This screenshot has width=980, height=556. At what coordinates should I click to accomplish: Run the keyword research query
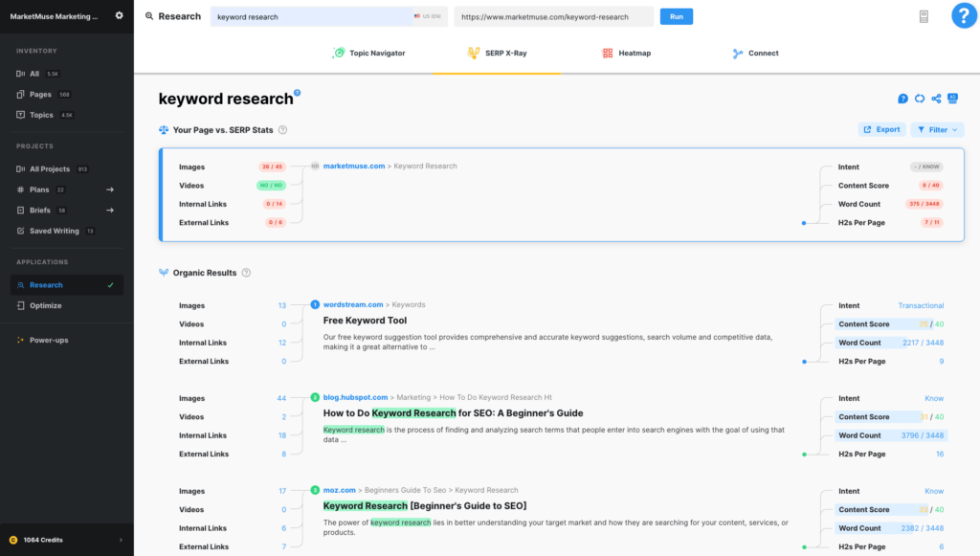click(677, 16)
